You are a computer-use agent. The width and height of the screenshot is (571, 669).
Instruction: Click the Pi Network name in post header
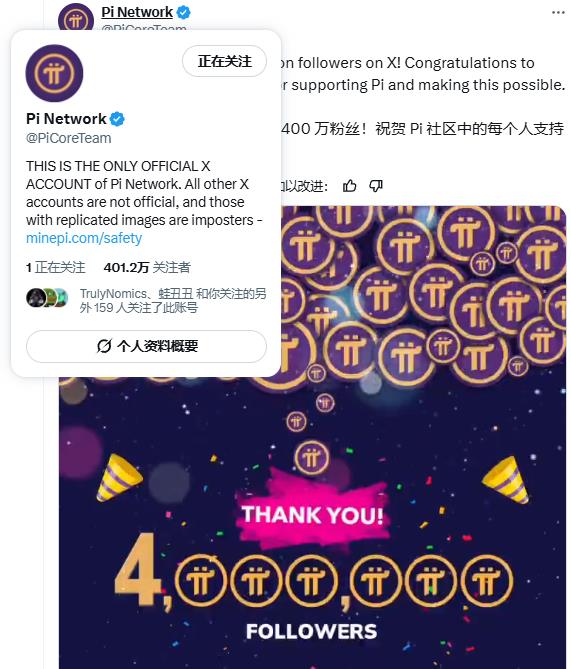point(137,12)
